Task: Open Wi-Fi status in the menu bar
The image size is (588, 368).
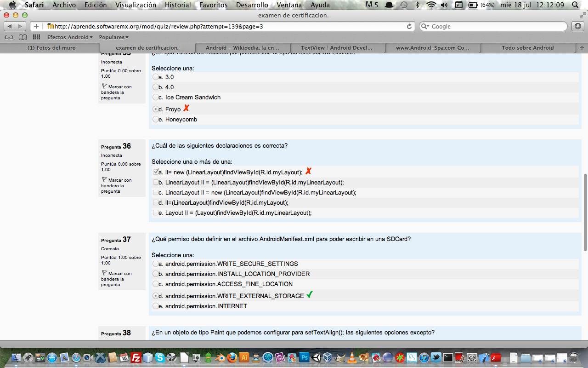Action: pyautogui.click(x=431, y=5)
